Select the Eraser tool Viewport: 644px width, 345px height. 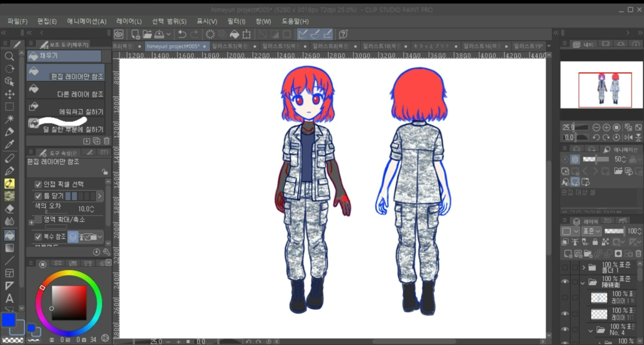10,209
